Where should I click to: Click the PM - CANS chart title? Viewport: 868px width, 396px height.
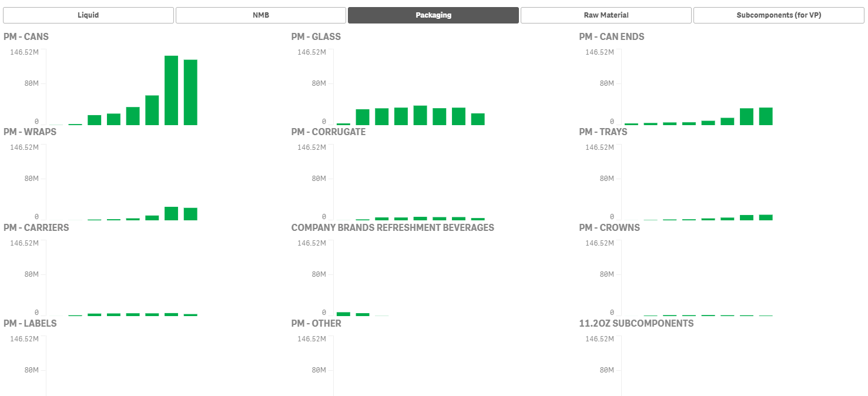click(x=26, y=36)
